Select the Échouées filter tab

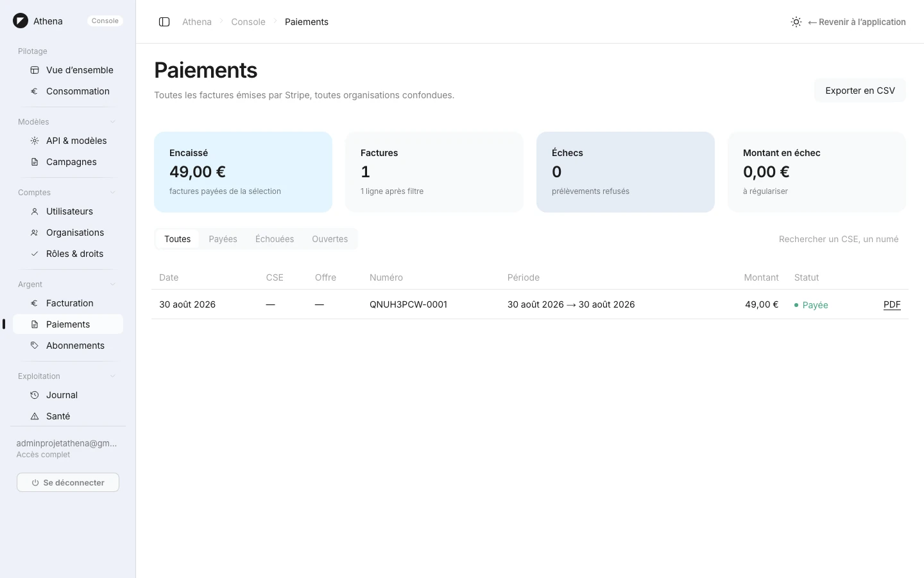point(275,239)
